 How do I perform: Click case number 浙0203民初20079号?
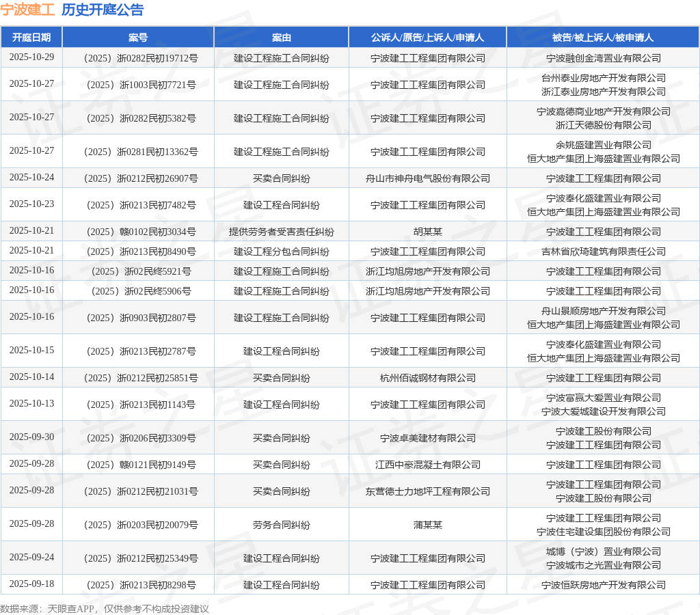(x=141, y=525)
